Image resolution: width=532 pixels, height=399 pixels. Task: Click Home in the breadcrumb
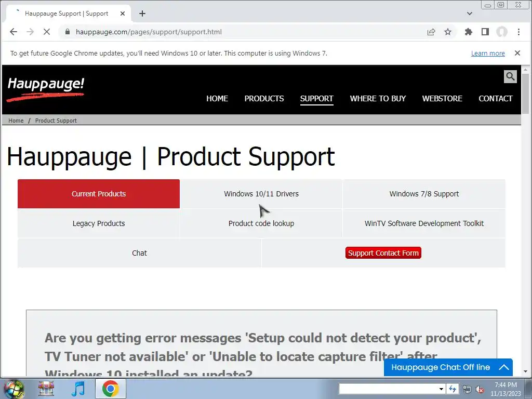(x=16, y=121)
